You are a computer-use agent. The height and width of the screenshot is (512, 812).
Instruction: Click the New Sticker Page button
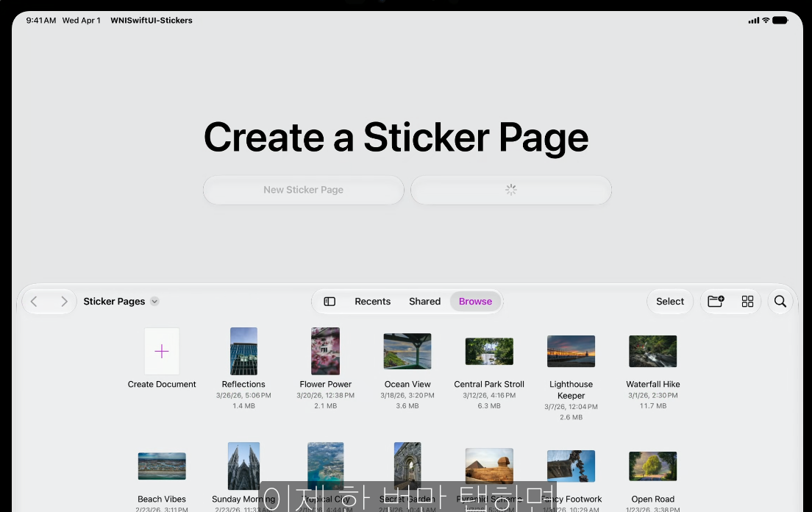coord(304,190)
